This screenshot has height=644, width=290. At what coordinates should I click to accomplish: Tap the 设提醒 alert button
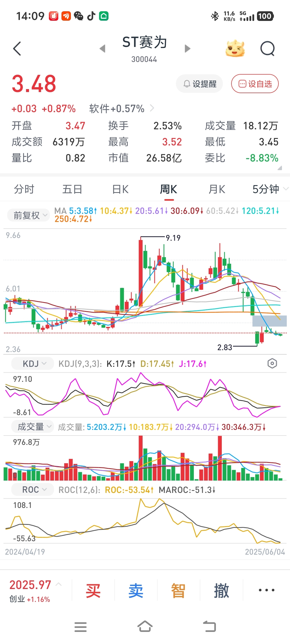pyautogui.click(x=200, y=84)
